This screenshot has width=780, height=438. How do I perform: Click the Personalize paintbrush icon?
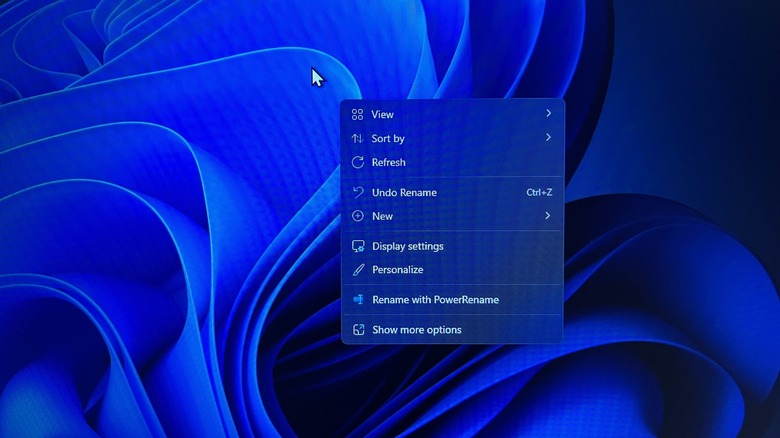click(x=358, y=270)
